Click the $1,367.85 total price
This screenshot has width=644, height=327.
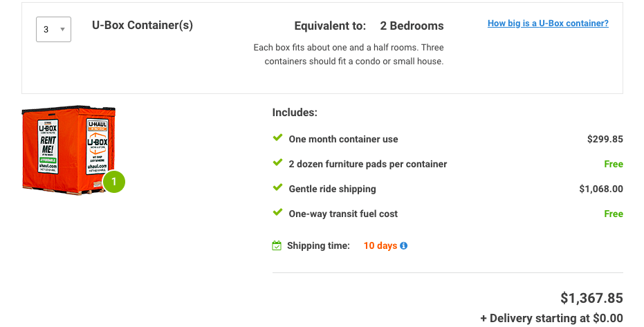click(x=591, y=298)
